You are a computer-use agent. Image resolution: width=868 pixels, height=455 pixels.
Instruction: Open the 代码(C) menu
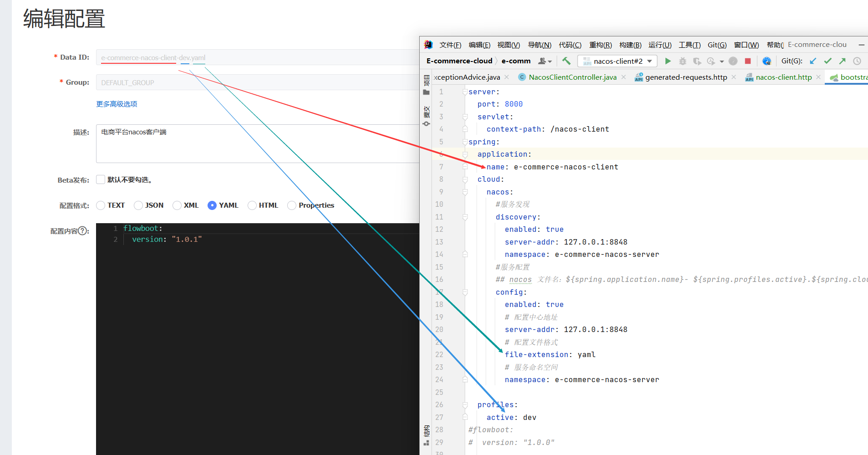point(570,45)
